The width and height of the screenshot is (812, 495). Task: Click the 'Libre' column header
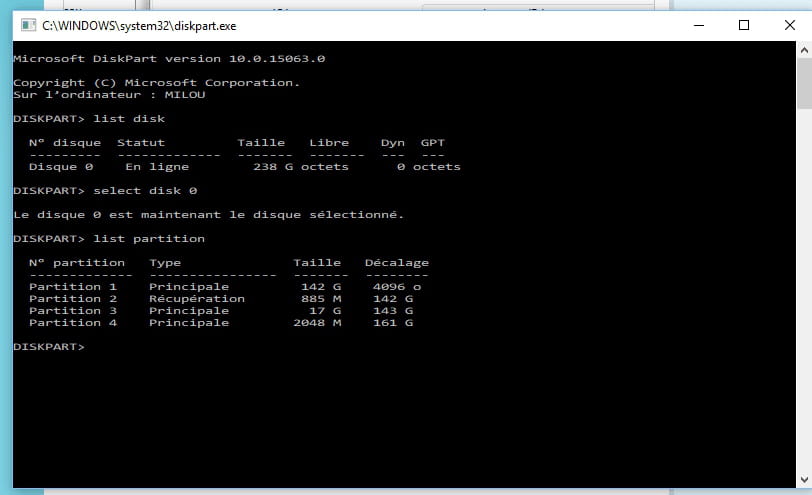tap(329, 143)
